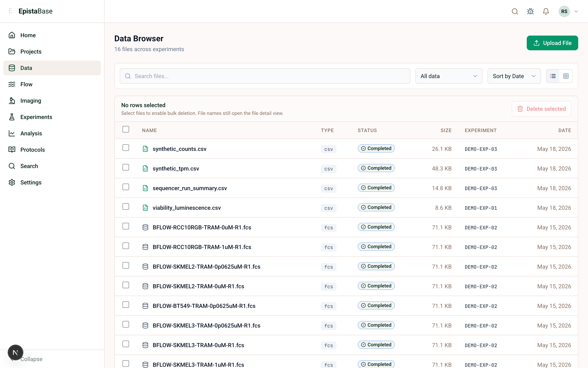Open viability_luminescence.csv file details
Screen dimensions: 588x368
187,208
